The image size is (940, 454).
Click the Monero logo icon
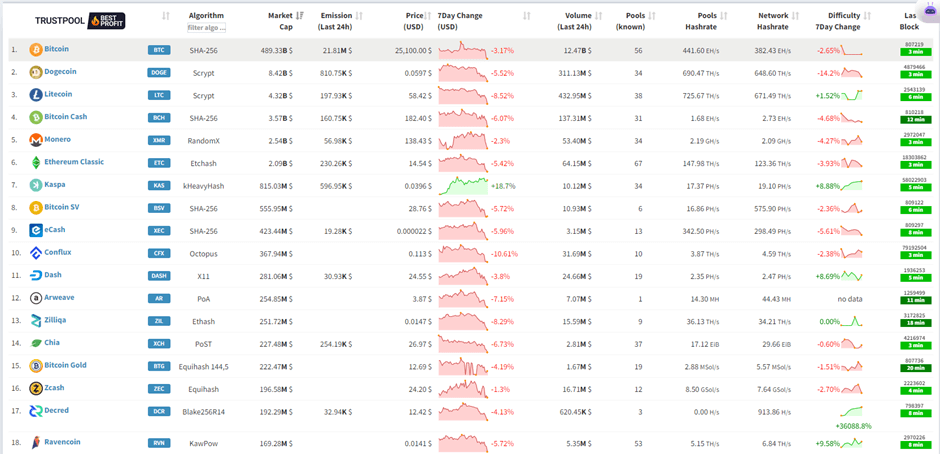coord(36,140)
